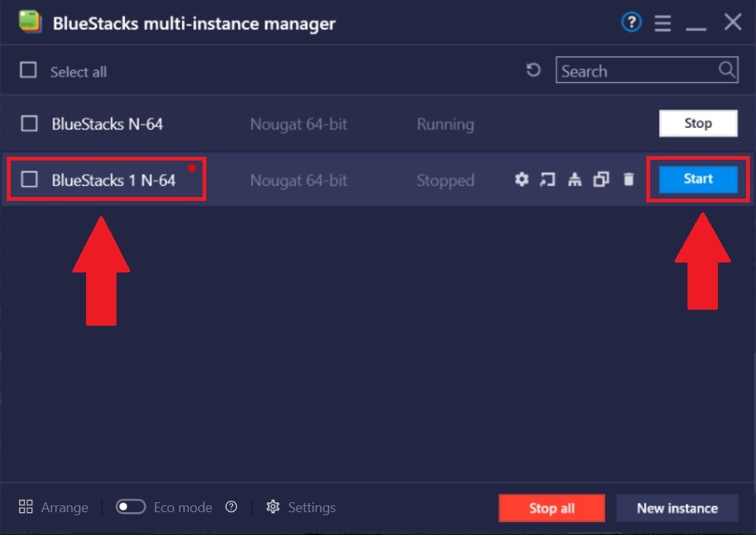
Task: Clone the BlueStacks 1 N-64 instance
Action: tap(601, 180)
